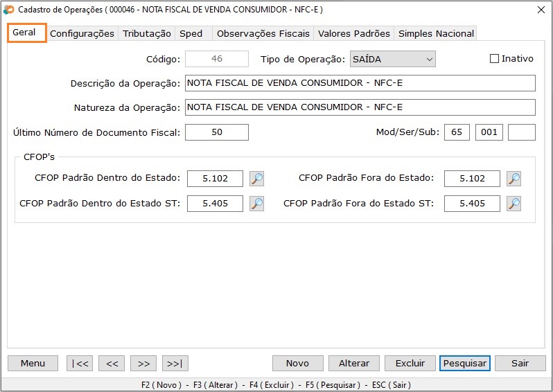The width and height of the screenshot is (553, 392).
Task: Expand the Tipo de Operação dropdown
Action: pyautogui.click(x=429, y=60)
